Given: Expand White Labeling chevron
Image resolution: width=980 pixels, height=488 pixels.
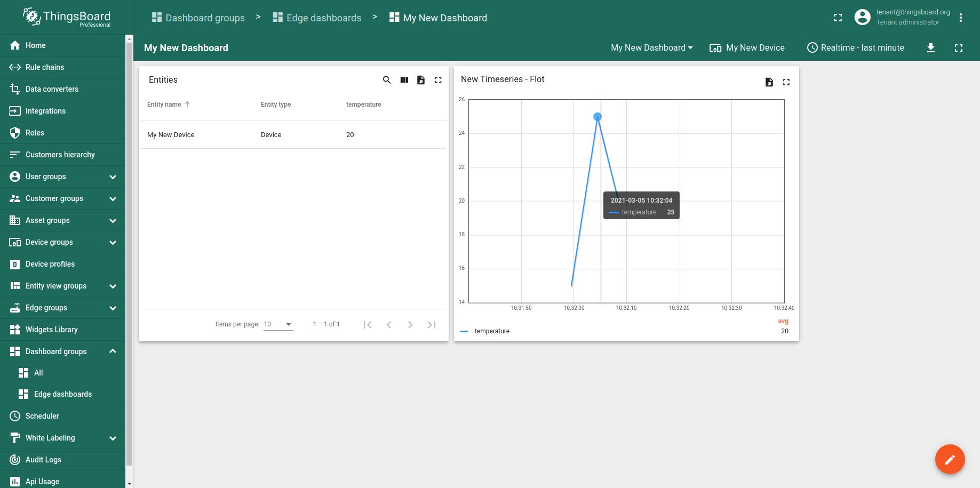Looking at the screenshot, I should click(x=113, y=438).
